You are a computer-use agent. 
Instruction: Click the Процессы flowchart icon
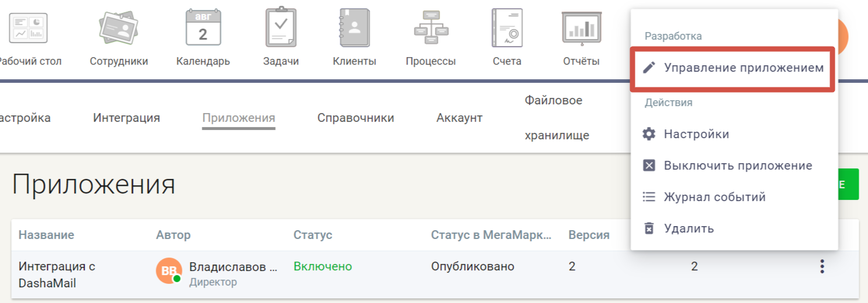430,28
